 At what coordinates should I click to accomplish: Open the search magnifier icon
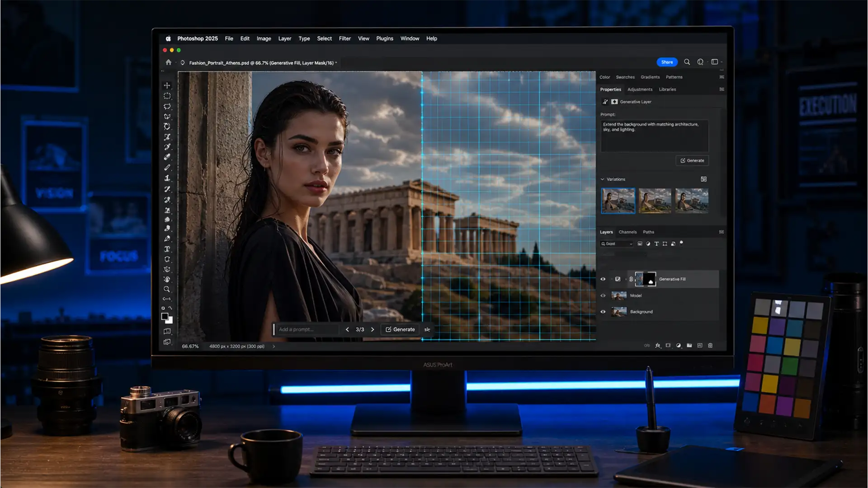687,62
